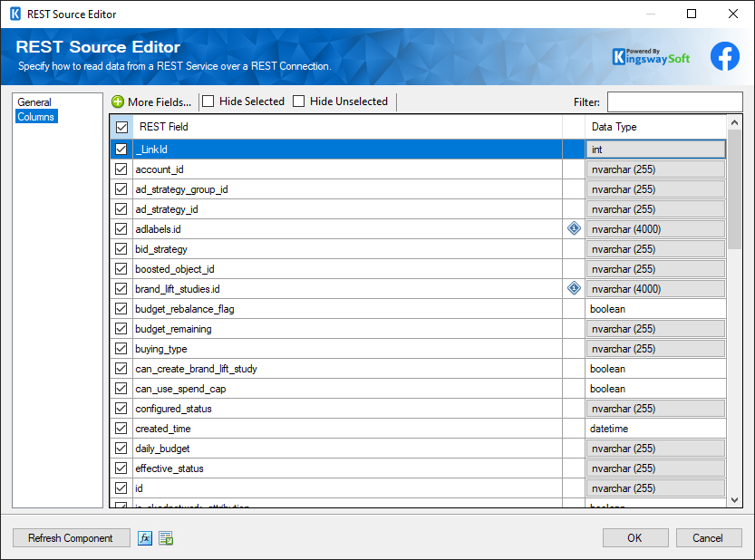Click the boolean type of budget_rebalance_flag
Screen dimensions: 755x560
click(607, 309)
